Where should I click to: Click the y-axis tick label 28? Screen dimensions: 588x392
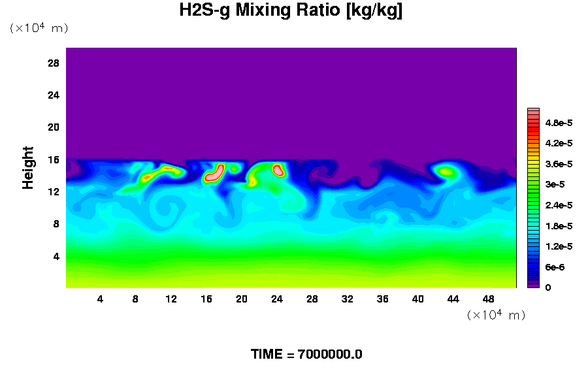[x=54, y=63]
